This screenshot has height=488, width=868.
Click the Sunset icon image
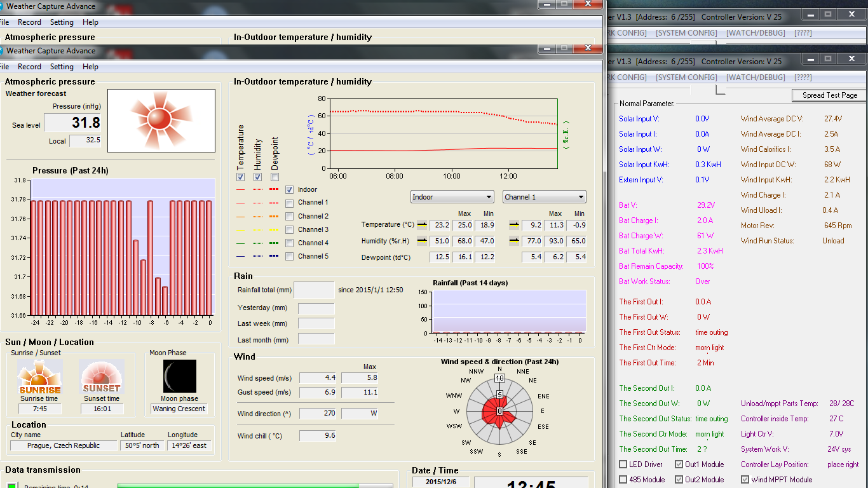[101, 376]
